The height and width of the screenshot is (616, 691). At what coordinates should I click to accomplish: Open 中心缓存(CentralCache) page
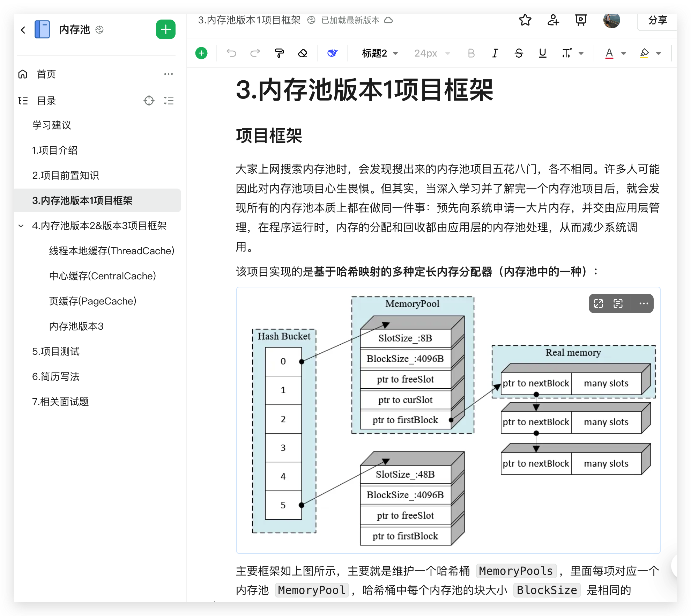(x=102, y=276)
